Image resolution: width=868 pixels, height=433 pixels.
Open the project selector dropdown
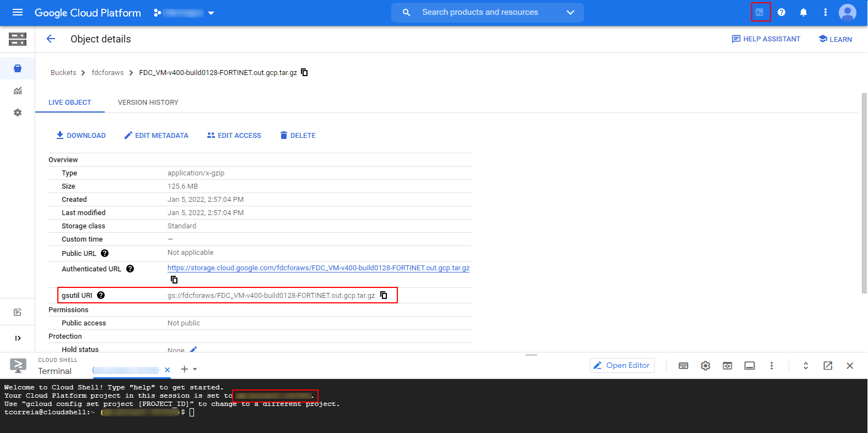point(185,13)
